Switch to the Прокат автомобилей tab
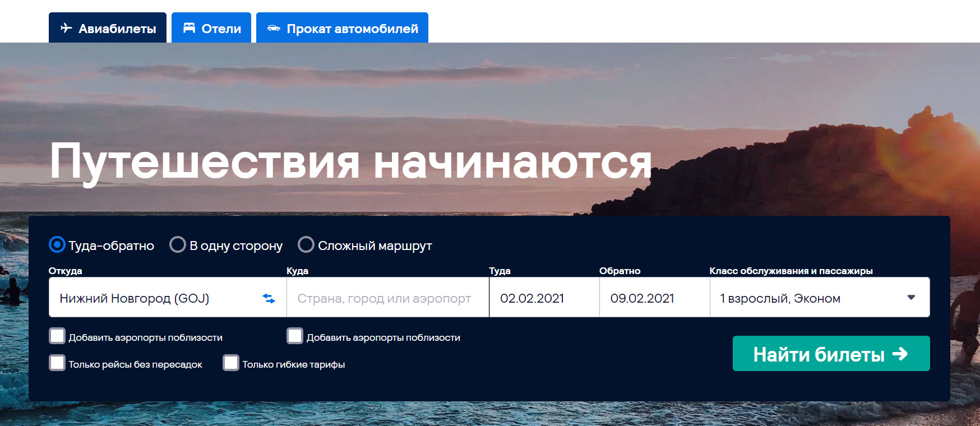This screenshot has width=980, height=426. pos(342,27)
